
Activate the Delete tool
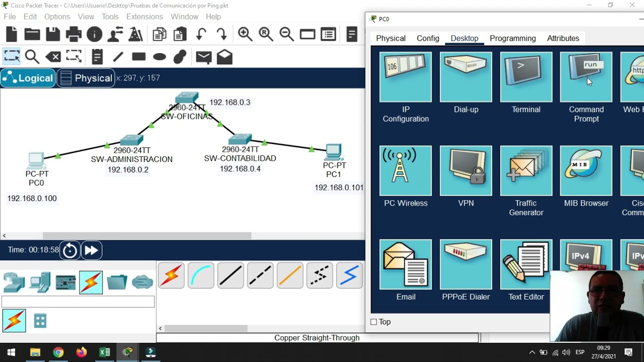coord(53,57)
